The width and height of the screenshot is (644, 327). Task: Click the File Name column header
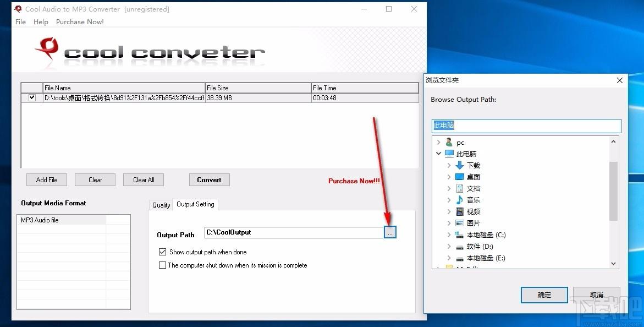click(x=124, y=88)
